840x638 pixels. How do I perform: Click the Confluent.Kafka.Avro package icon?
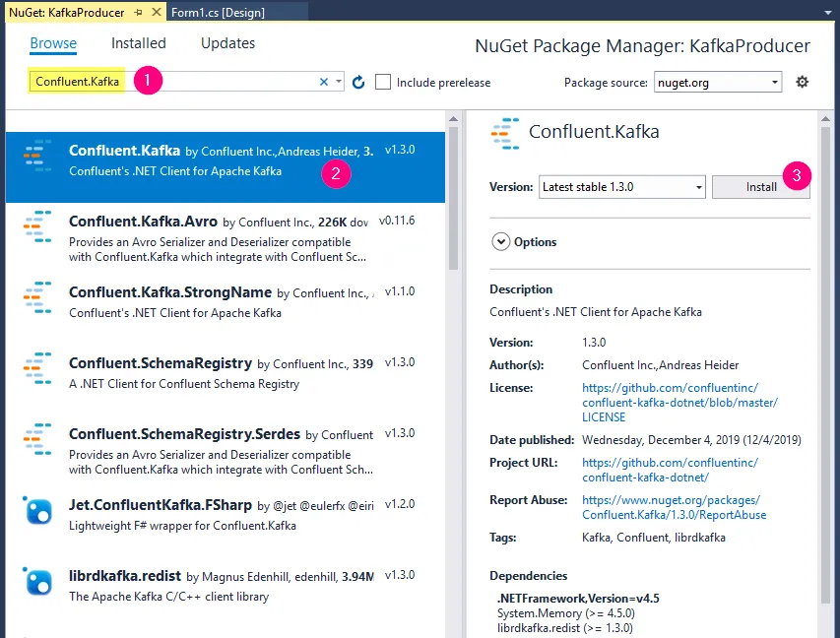(37, 226)
